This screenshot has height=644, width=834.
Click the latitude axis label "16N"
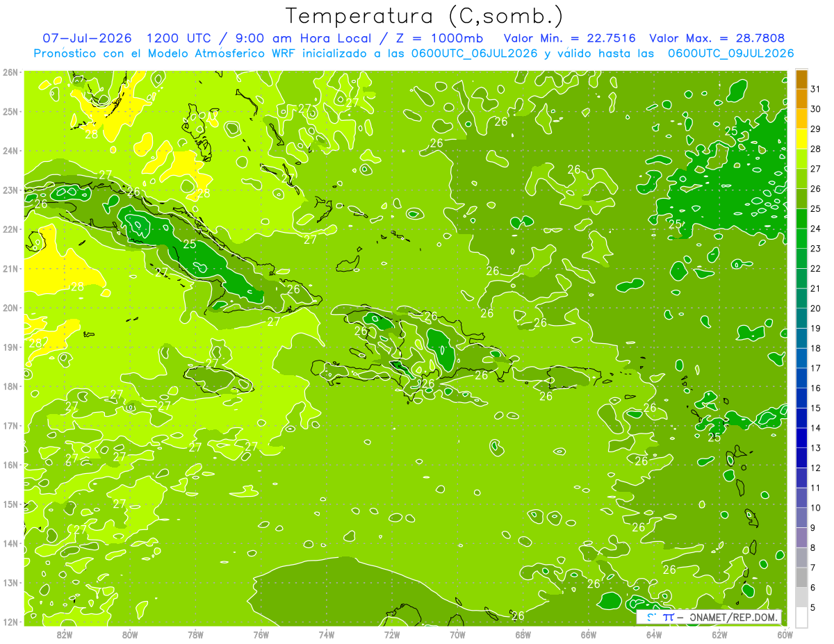10,465
